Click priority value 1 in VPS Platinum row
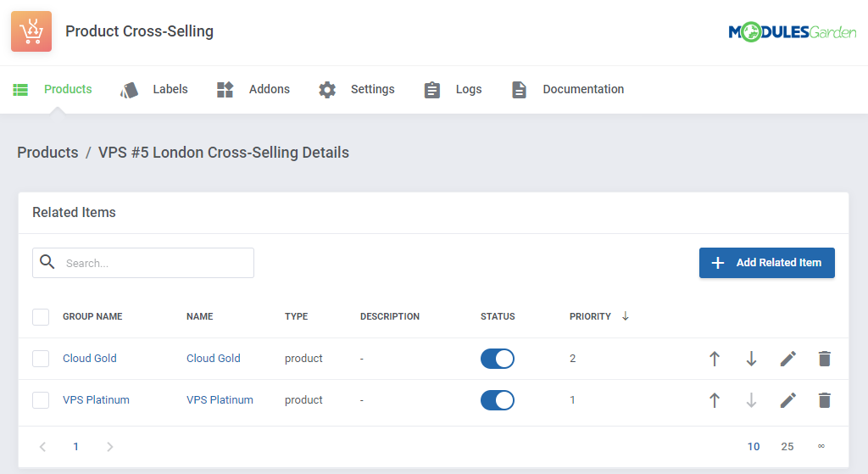 [572, 400]
